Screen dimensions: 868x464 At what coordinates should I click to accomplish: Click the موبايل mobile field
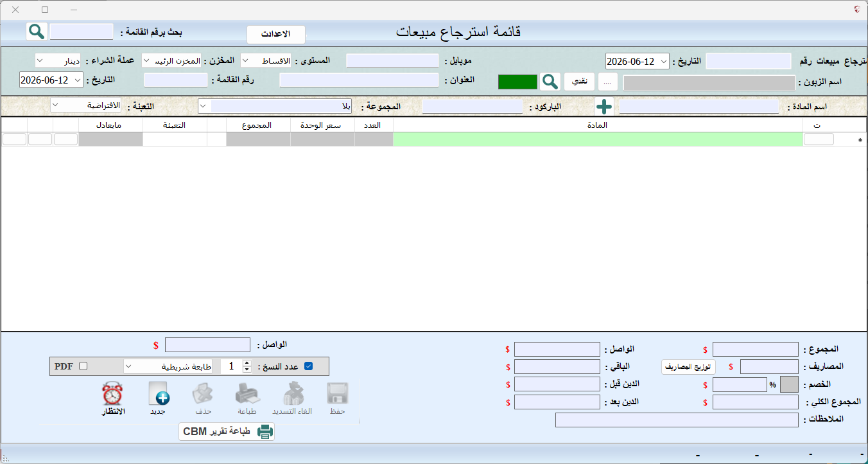[392, 60]
